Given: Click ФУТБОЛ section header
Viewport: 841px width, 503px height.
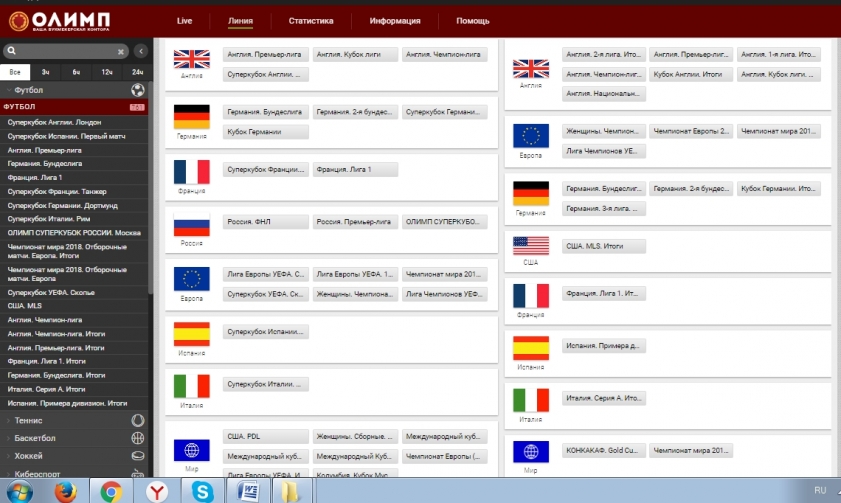Looking at the screenshot, I should (73, 107).
